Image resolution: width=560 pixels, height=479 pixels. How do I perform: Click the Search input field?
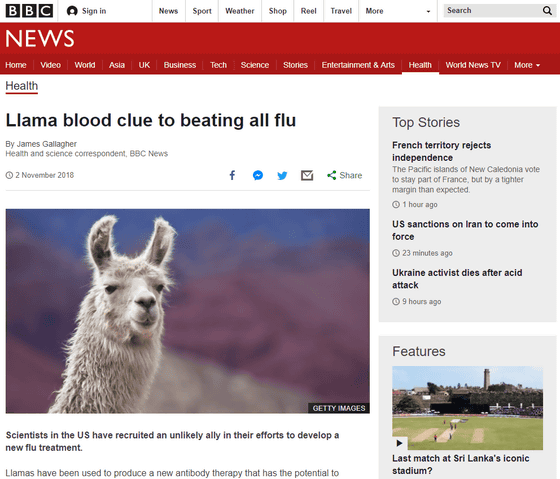(x=493, y=11)
